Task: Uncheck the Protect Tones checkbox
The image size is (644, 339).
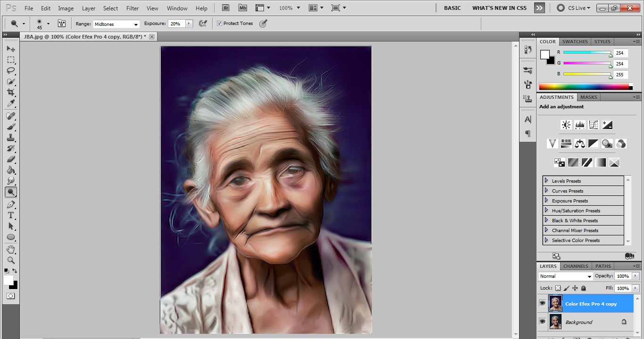Action: pos(220,24)
